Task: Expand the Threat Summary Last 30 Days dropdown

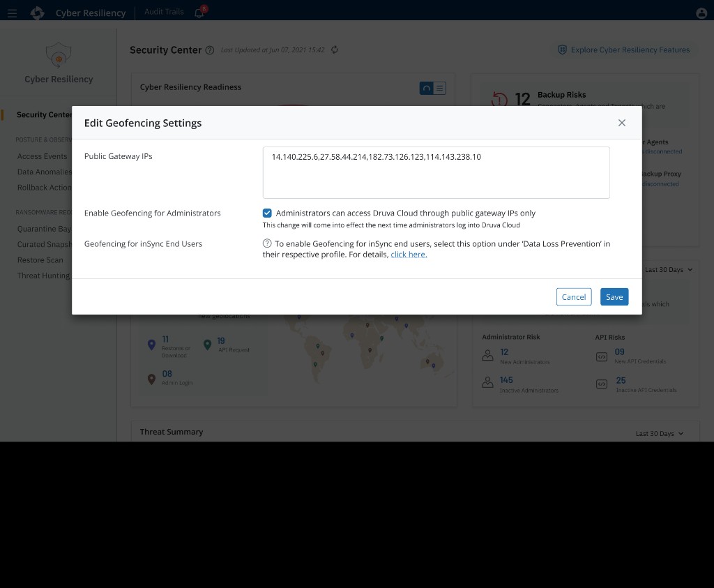Action: pyautogui.click(x=660, y=434)
